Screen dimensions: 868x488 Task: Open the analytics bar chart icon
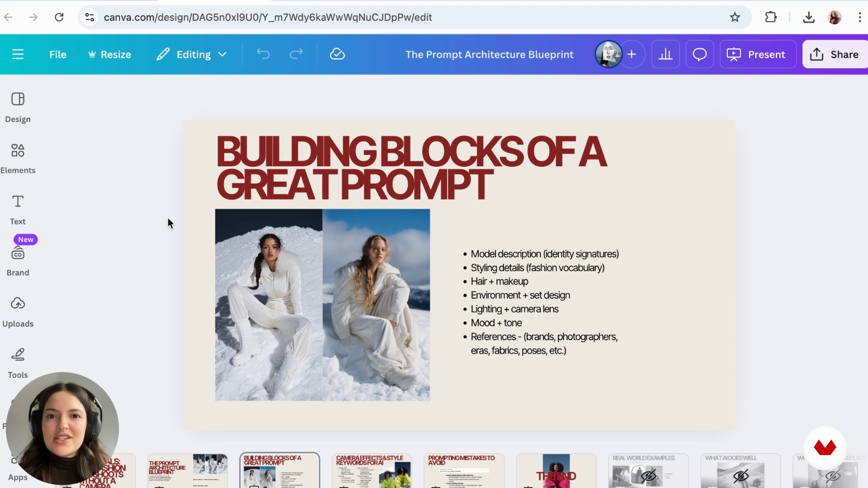665,54
